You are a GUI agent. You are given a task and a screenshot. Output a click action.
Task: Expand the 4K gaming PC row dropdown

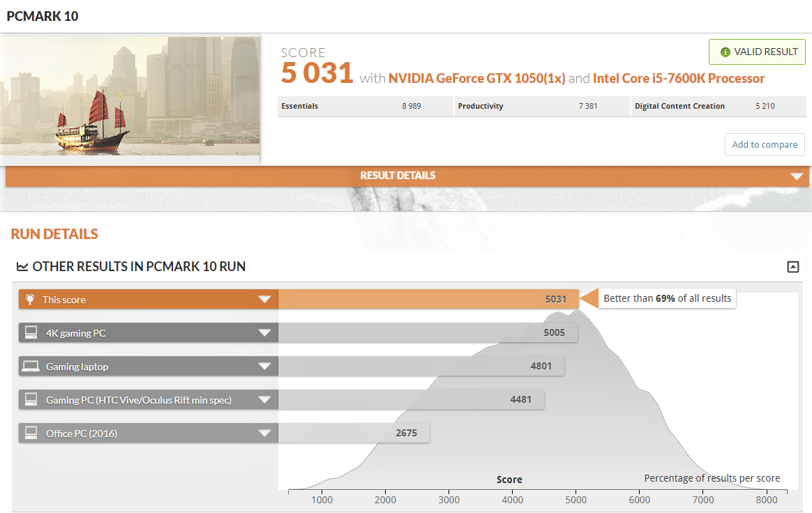pyautogui.click(x=264, y=333)
